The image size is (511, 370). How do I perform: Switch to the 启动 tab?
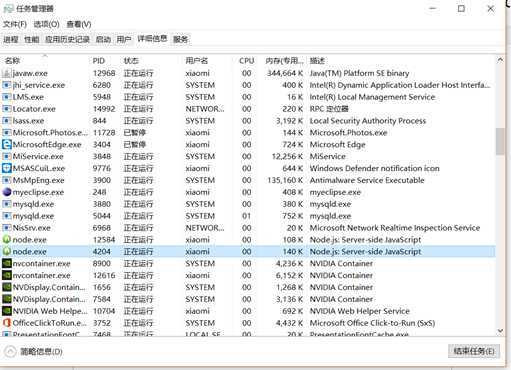coord(103,39)
